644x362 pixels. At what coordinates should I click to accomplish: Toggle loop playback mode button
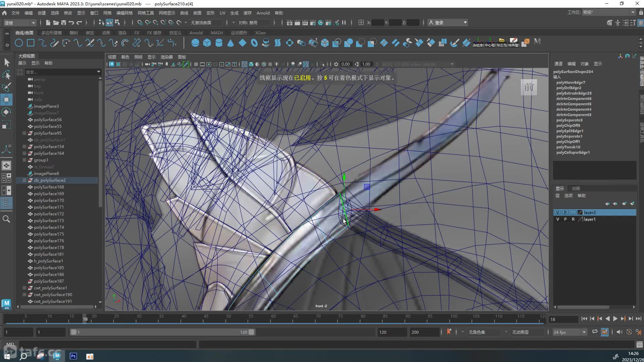594,332
